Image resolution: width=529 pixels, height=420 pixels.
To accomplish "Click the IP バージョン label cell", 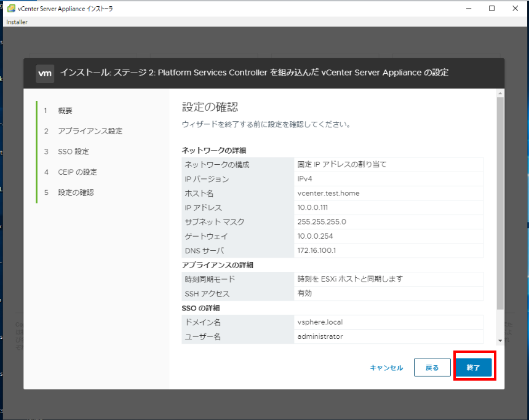I will pyautogui.click(x=238, y=179).
